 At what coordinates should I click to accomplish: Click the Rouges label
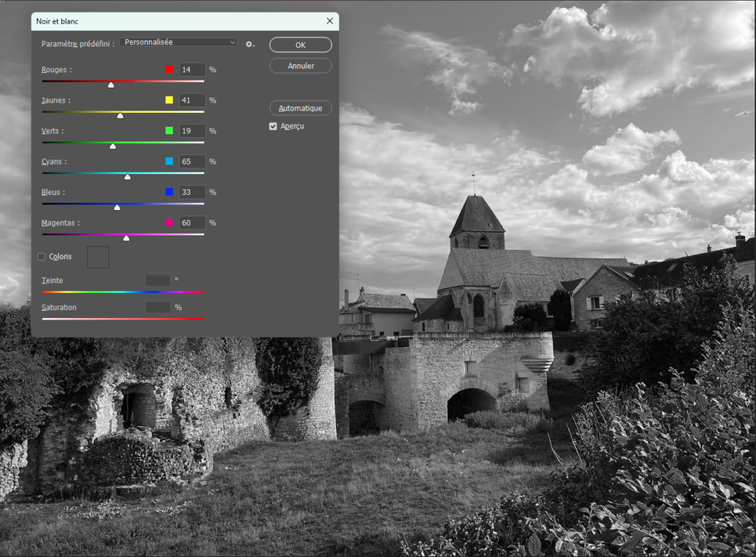[x=56, y=70]
